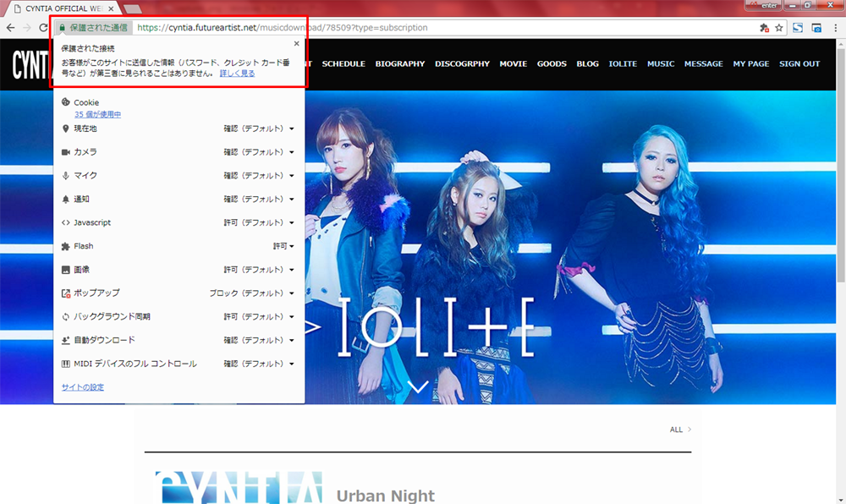Open MESSAGE in the site navigation

click(x=704, y=63)
